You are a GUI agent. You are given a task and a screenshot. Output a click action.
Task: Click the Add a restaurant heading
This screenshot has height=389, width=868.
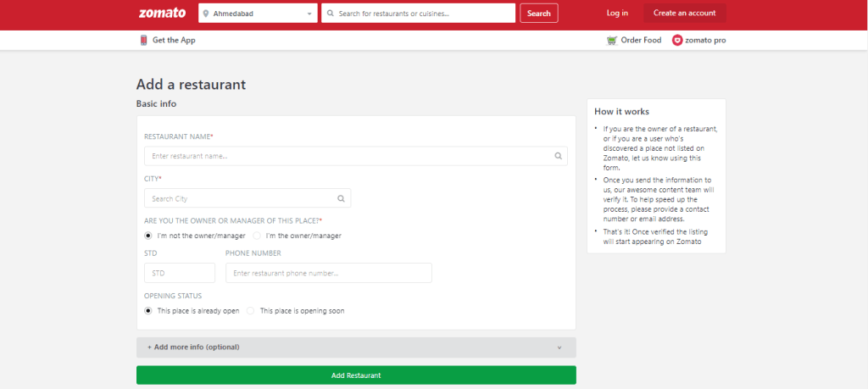click(x=191, y=85)
